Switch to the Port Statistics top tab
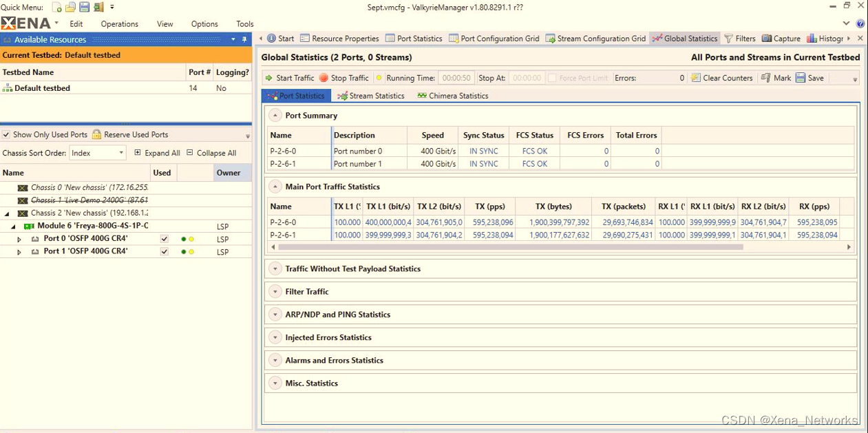This screenshot has height=433, width=868. pyautogui.click(x=414, y=39)
